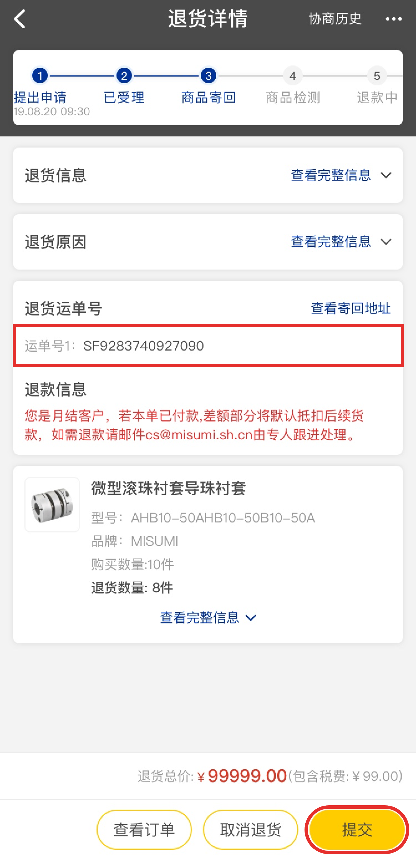Tap the 查看订单 button

144,829
